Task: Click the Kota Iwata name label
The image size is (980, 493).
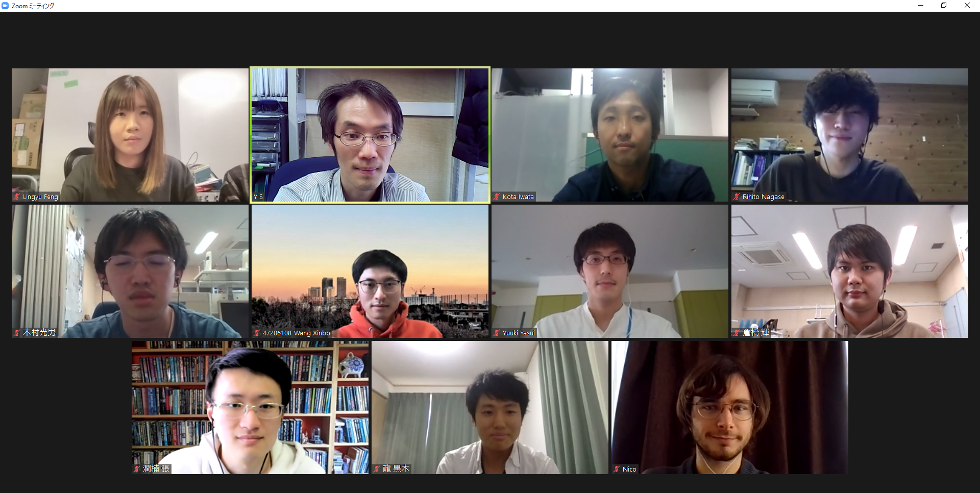Action: coord(518,197)
